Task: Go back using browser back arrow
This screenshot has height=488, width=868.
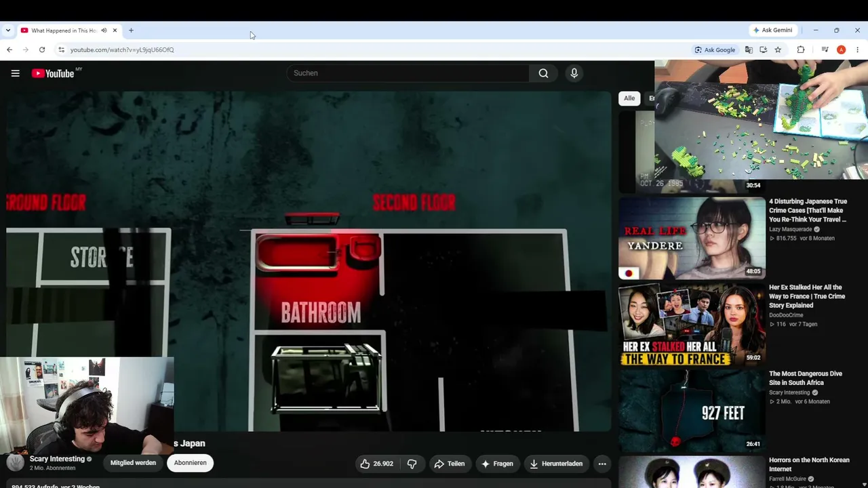Action: click(9, 49)
